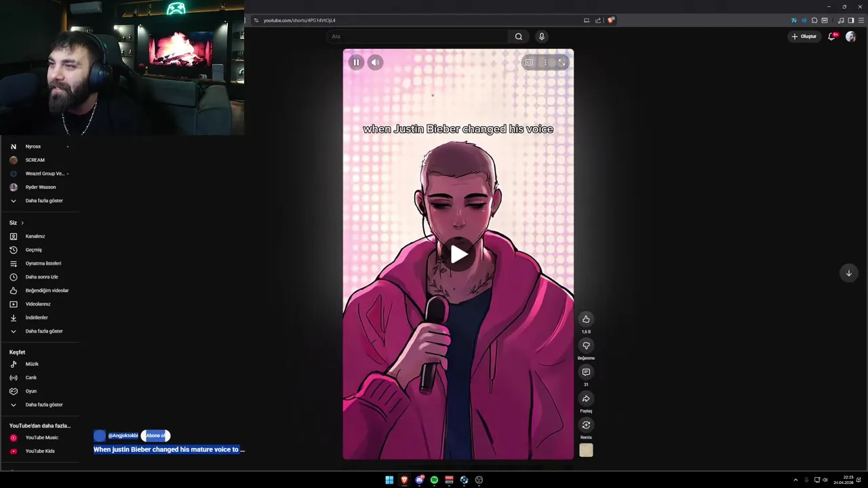Remix this Short
Screen dimensions: 868x488
pos(586,425)
